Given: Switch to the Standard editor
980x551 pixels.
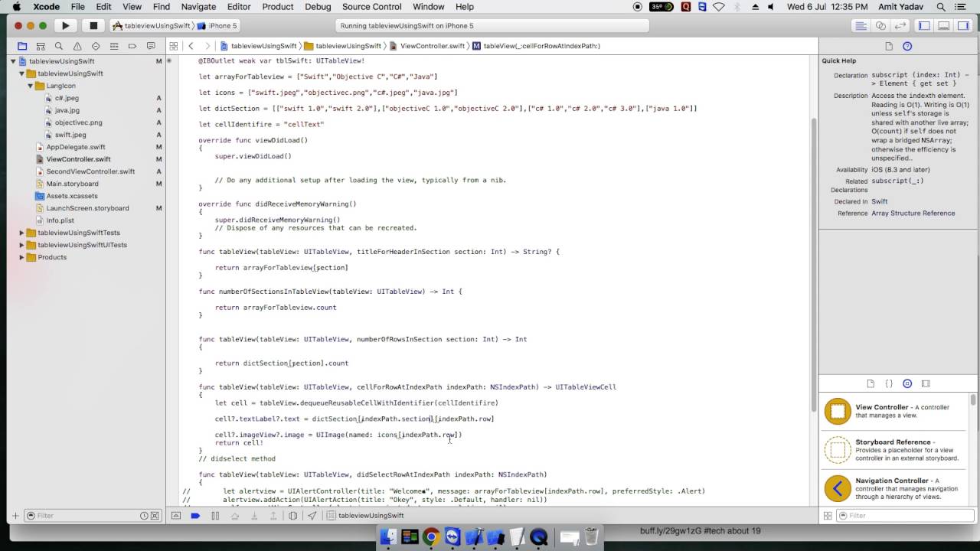Looking at the screenshot, I should [861, 25].
